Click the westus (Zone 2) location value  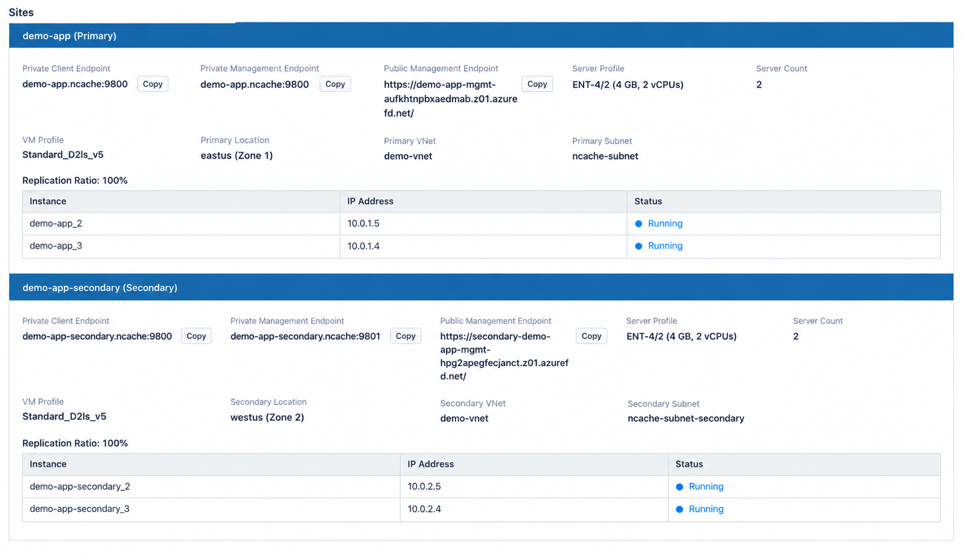(x=267, y=417)
